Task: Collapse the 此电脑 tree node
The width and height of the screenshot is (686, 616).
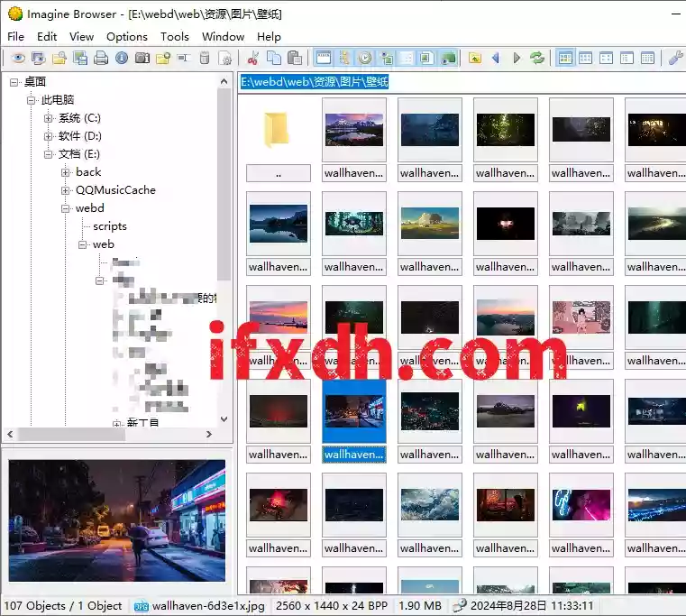Action: 31,100
